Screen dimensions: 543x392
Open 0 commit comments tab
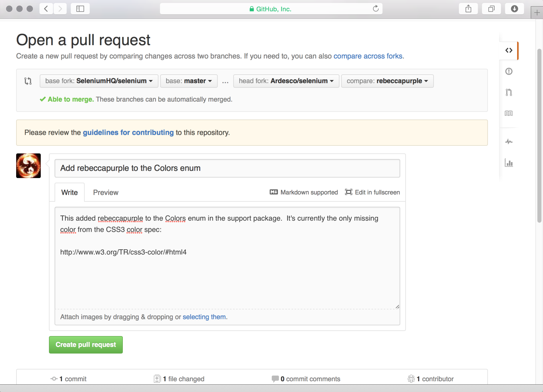pos(306,379)
